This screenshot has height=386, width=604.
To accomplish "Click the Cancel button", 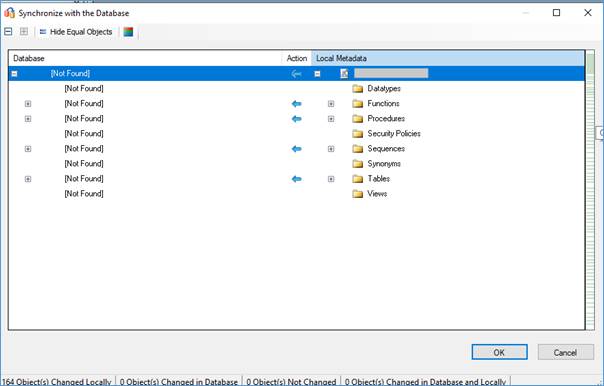I will click(565, 352).
